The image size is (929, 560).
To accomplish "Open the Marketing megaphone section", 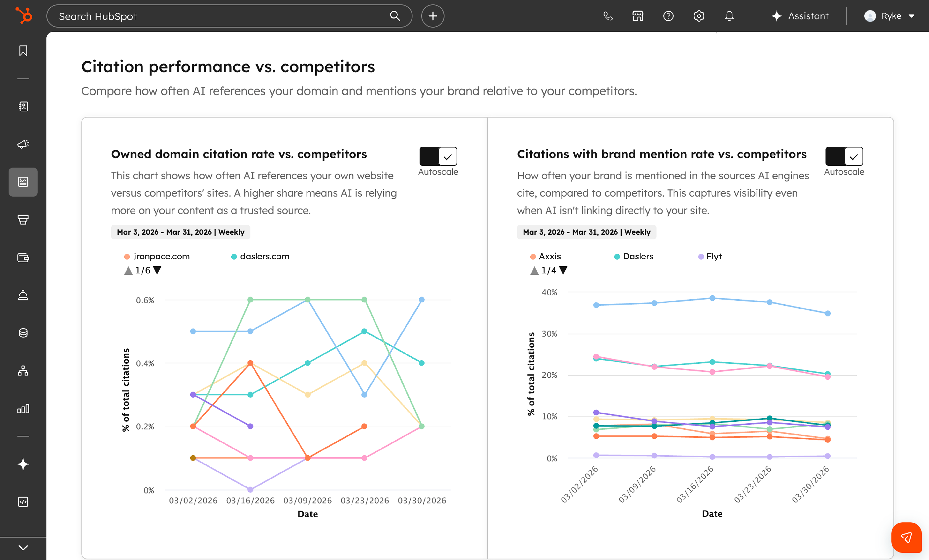I will pyautogui.click(x=23, y=144).
